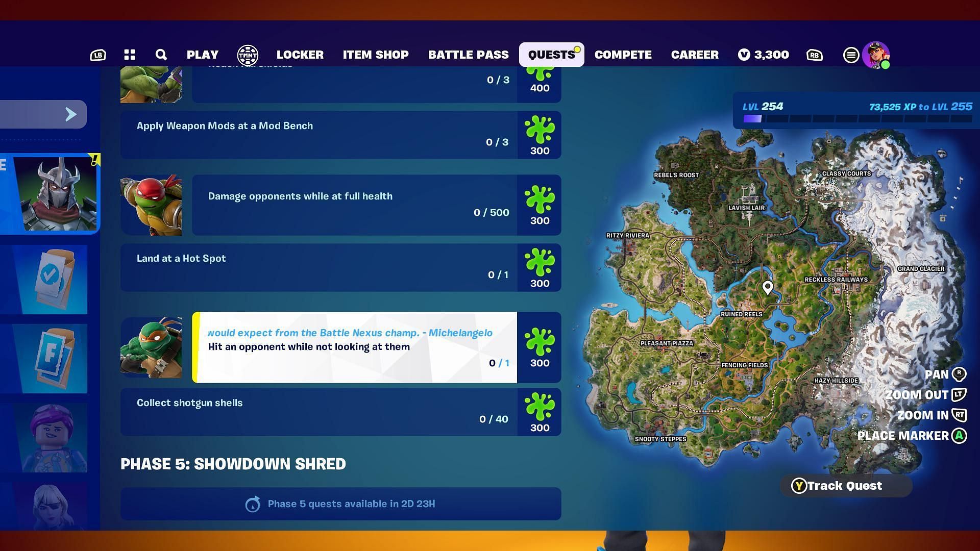Click the QUESTS tab in navigation
This screenshot has width=980, height=551.
pos(551,55)
